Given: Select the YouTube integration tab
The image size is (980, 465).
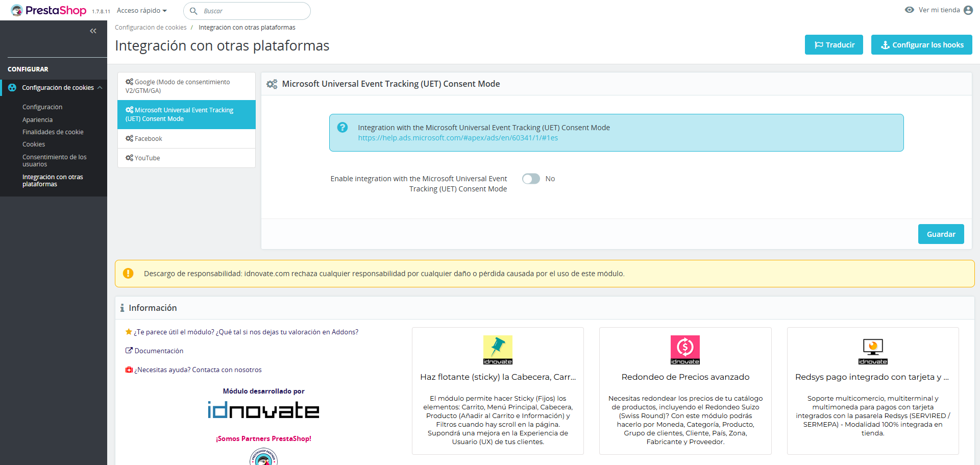Looking at the screenshot, I should [x=147, y=158].
